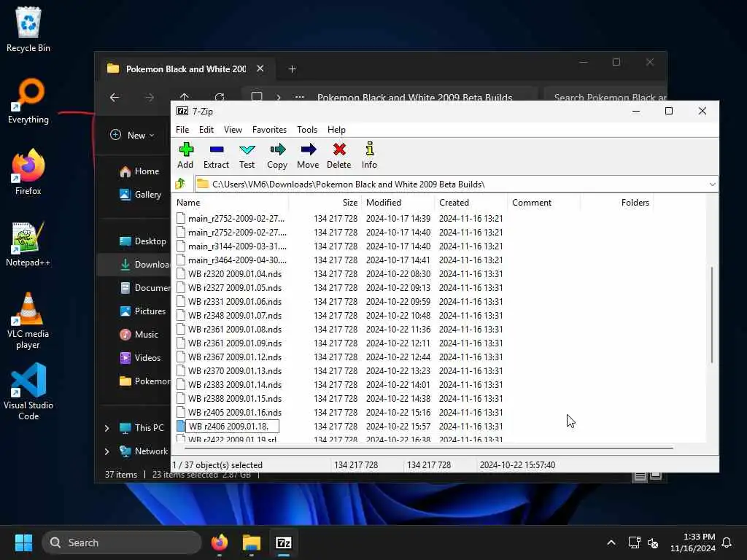Open Gallery in Explorer sidebar
This screenshot has height=560, width=747.
[140, 195]
